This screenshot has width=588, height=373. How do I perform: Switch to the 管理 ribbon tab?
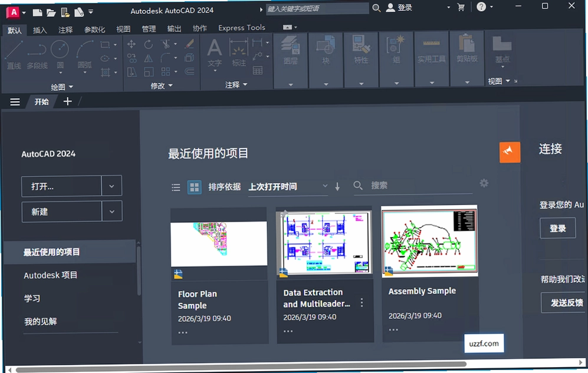[x=149, y=29]
